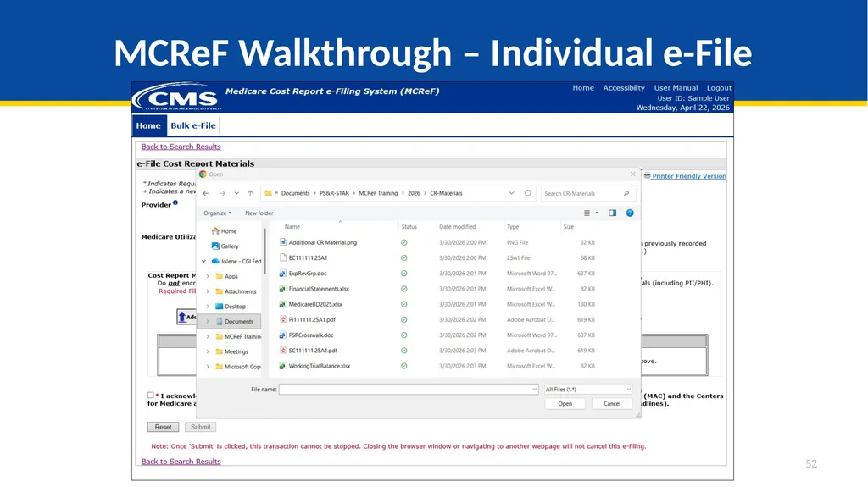Viewport: 868px width, 487px height.
Task: Click the Provider info icon
Action: click(175, 202)
